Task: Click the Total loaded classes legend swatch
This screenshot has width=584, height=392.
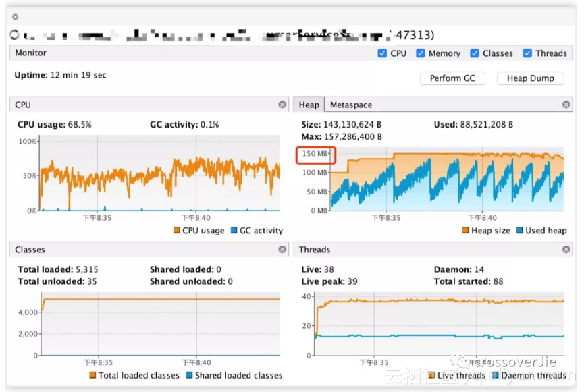Action: 92,375
